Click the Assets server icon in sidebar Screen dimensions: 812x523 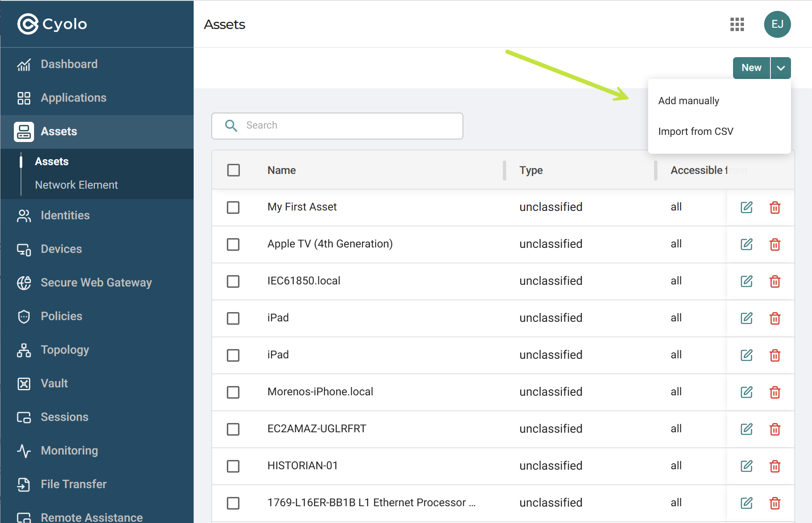[x=24, y=131]
